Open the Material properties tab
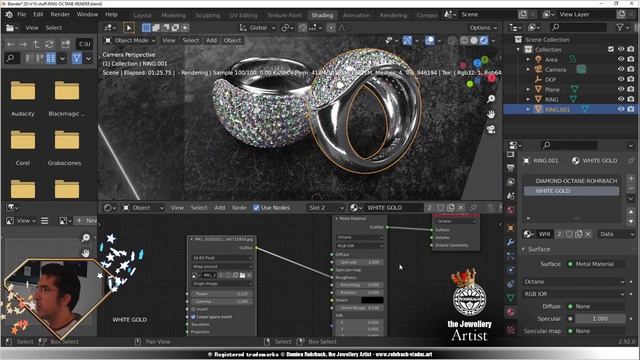The image size is (640, 360). 511,312
